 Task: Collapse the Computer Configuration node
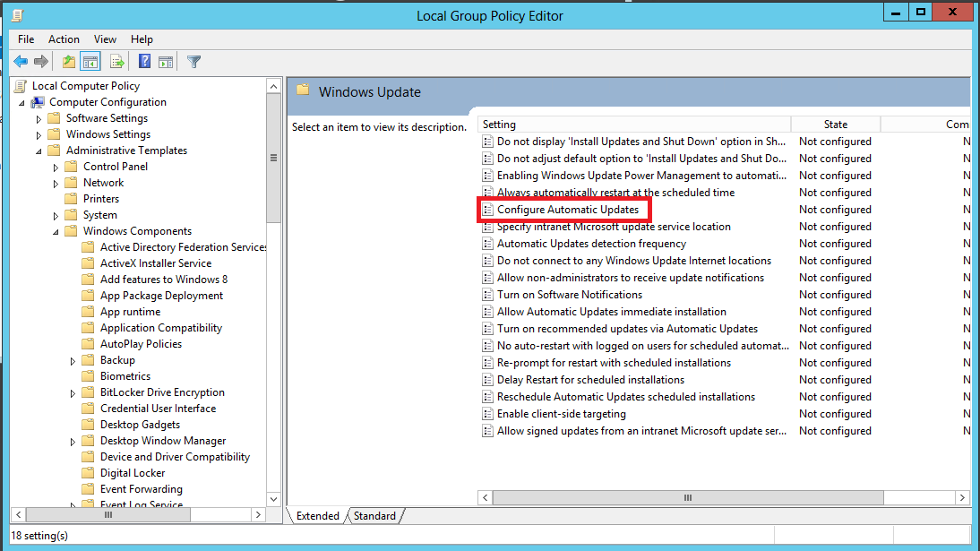pos(21,102)
